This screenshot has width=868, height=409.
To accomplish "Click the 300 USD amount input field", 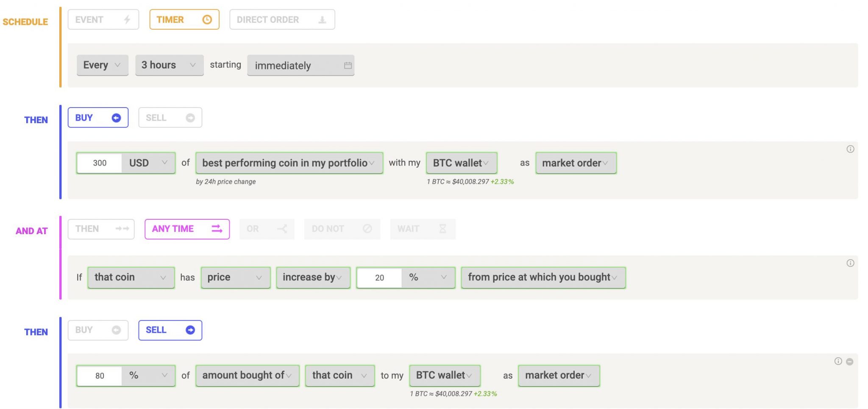I will [99, 163].
